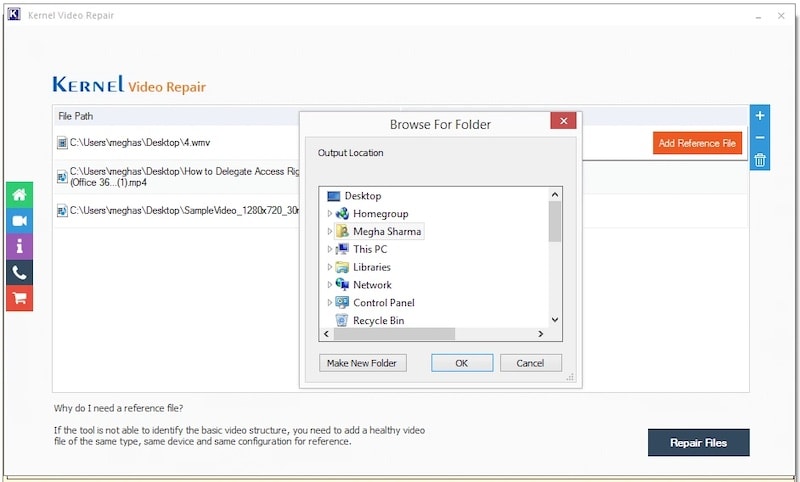The image size is (800, 482).
Task: Click Make New Folder button
Action: [x=363, y=363]
